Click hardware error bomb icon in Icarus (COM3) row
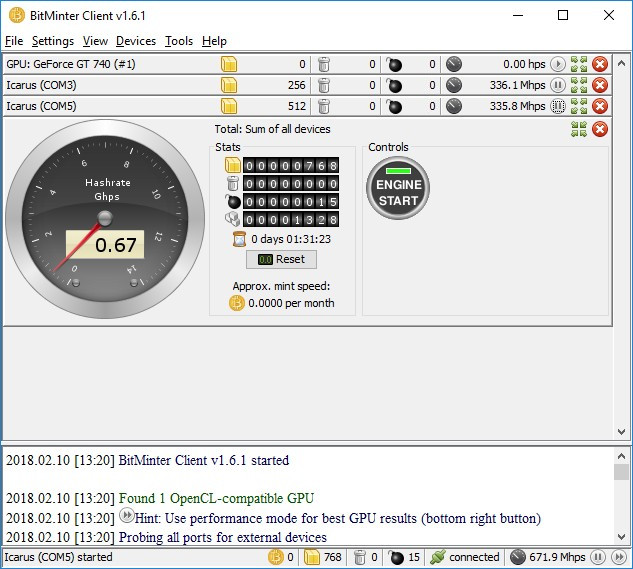The image size is (633, 569). tap(394, 85)
